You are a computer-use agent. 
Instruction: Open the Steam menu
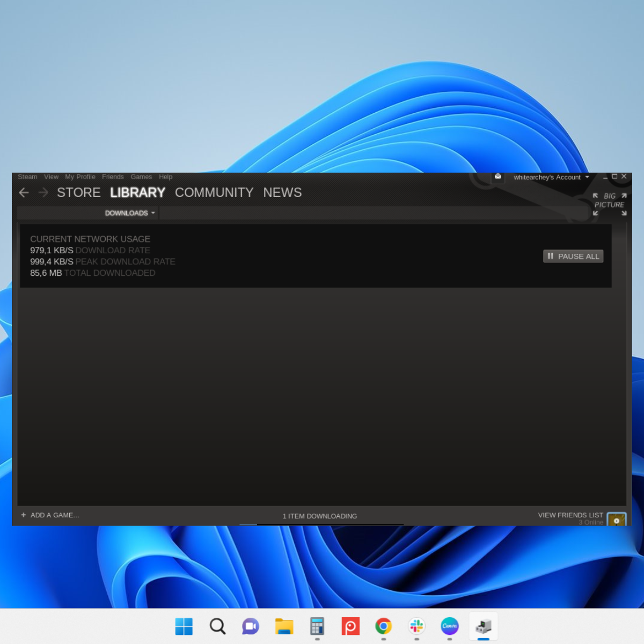click(x=27, y=177)
